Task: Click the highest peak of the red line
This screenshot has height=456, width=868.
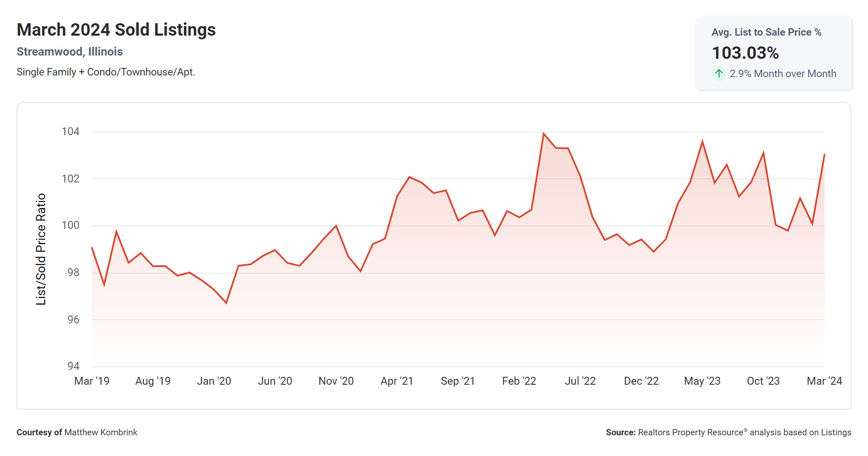Action: click(x=543, y=133)
